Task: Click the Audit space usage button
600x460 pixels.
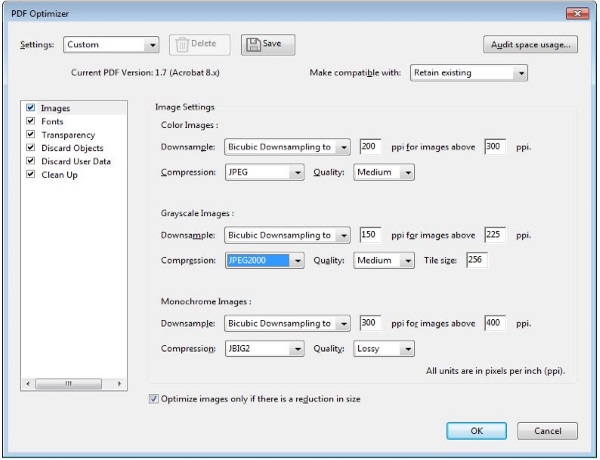Action: 530,45
